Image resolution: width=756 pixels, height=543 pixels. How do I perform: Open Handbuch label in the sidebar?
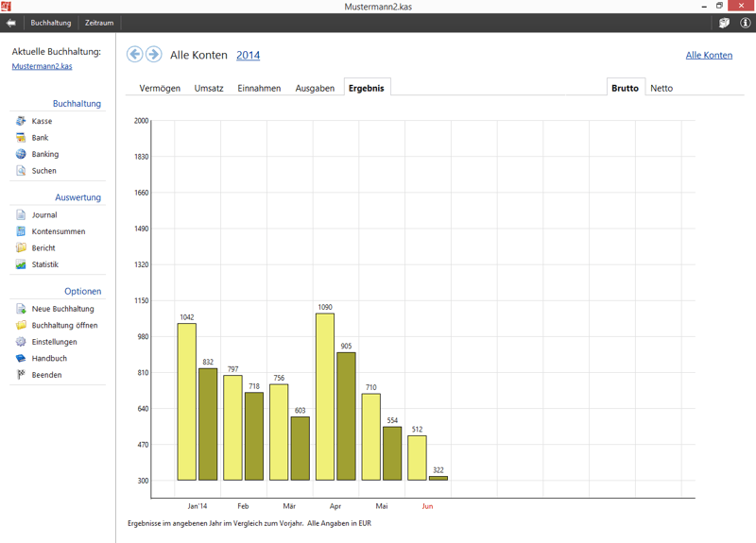(x=49, y=359)
